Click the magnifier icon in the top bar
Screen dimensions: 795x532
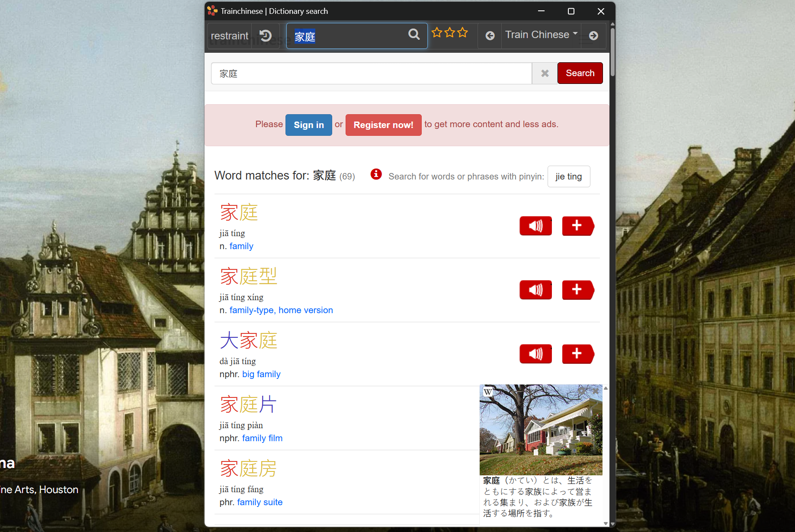(x=414, y=35)
